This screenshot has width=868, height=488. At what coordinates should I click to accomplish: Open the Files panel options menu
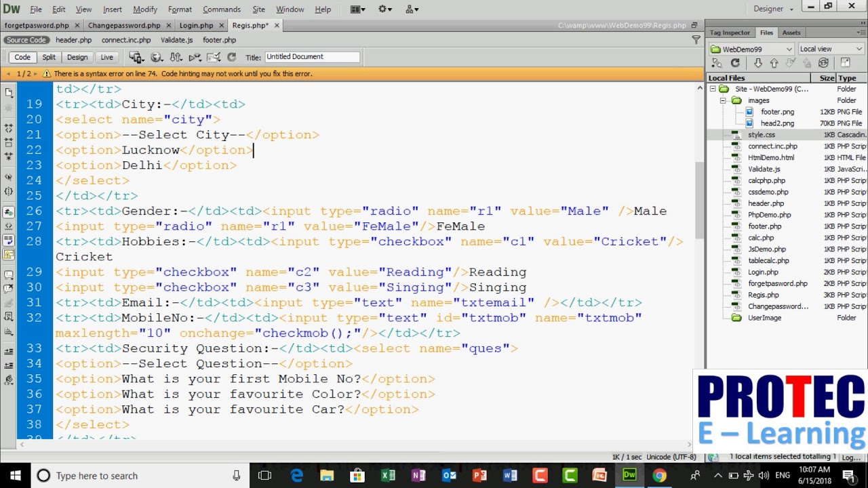861,33
